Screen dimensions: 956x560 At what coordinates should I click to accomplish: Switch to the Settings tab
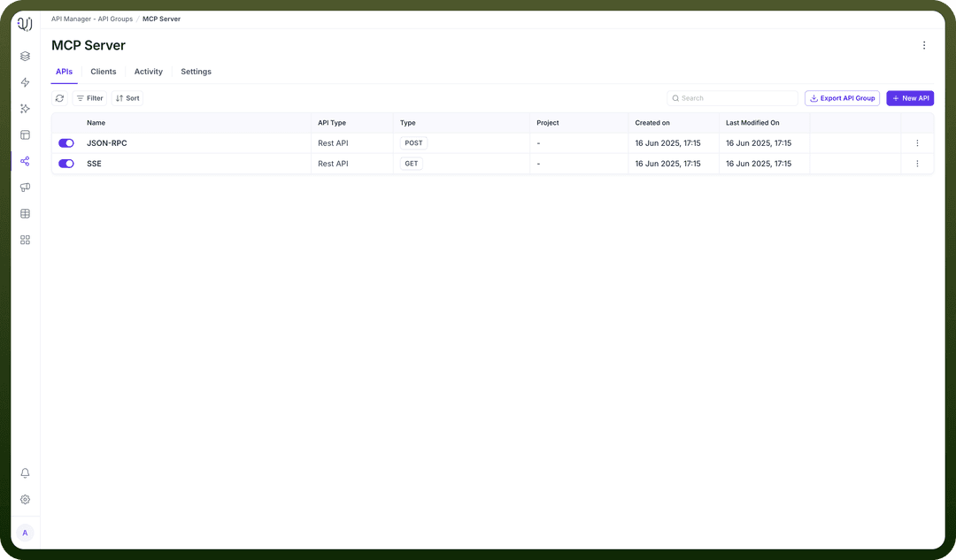(196, 72)
